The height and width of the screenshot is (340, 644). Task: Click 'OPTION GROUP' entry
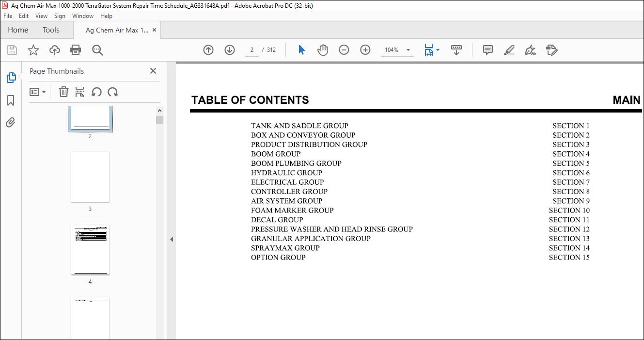click(278, 258)
